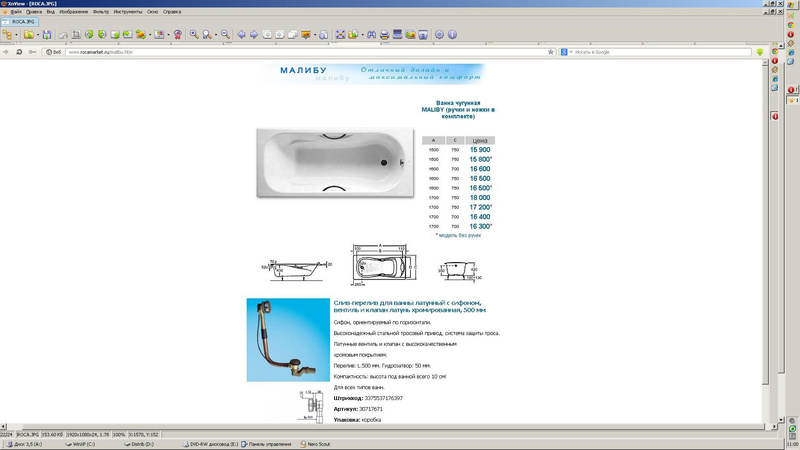Launch Nero Scout from taskbar
Image resolution: width=800 pixels, height=450 pixels.
click(315, 444)
